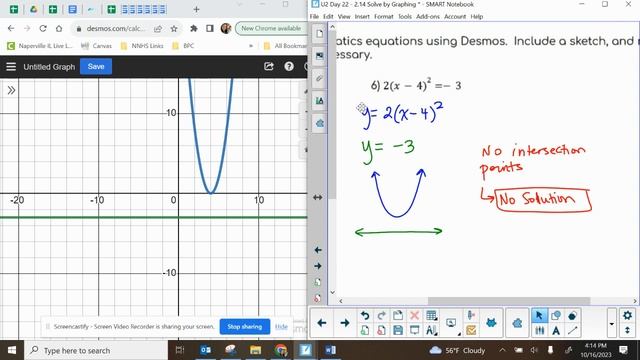Click the Windows search box
The image size is (640, 360).
tap(96, 350)
